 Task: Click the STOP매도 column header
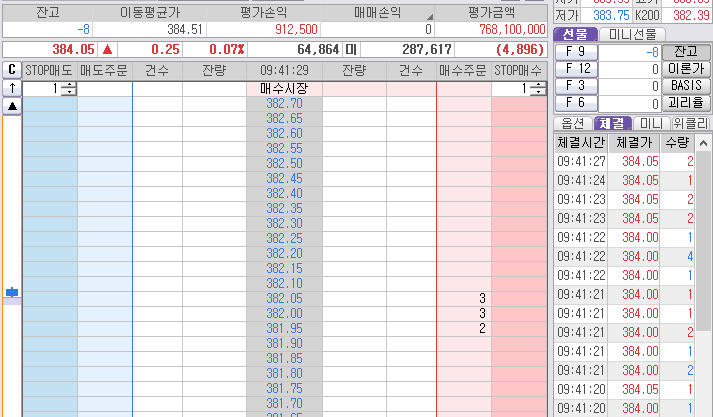(49, 70)
